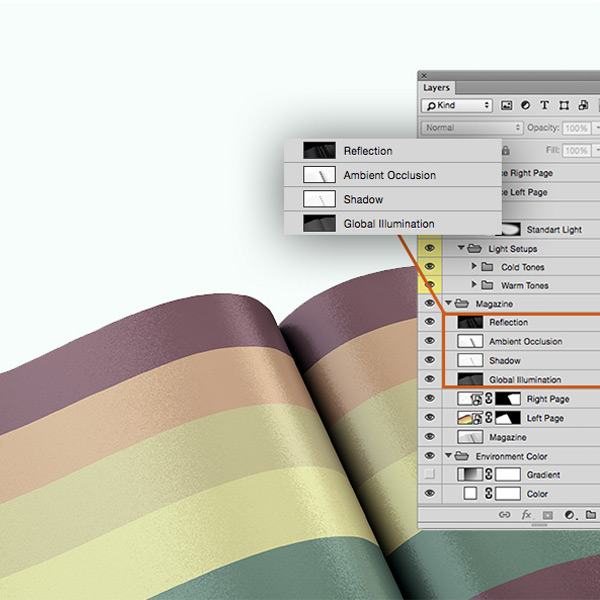600x600 pixels.
Task: Open the fx layer style menu
Action: [x=526, y=515]
